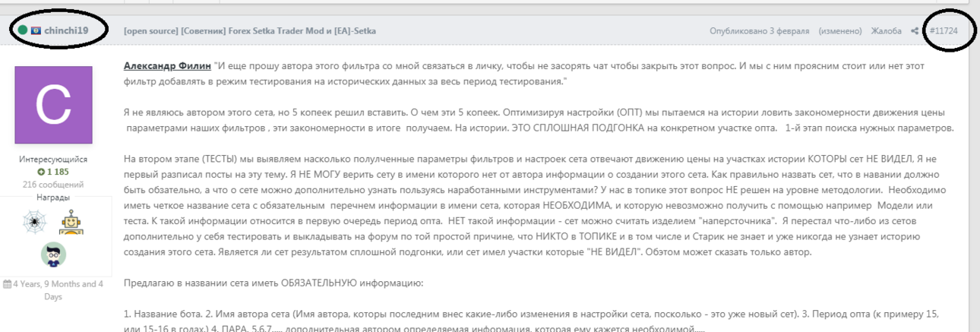The image size is (980, 332).
Task: Open post permalink #11724
Action: coord(943,31)
